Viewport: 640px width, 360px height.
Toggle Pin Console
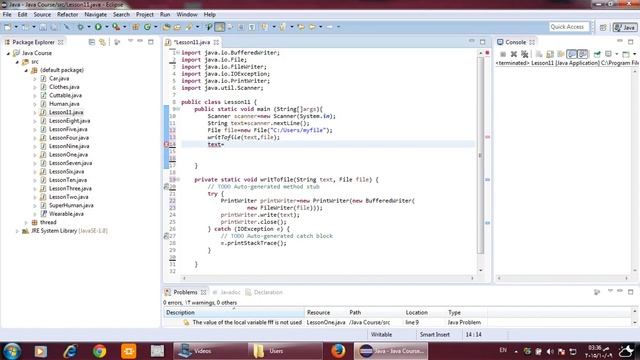click(597, 54)
